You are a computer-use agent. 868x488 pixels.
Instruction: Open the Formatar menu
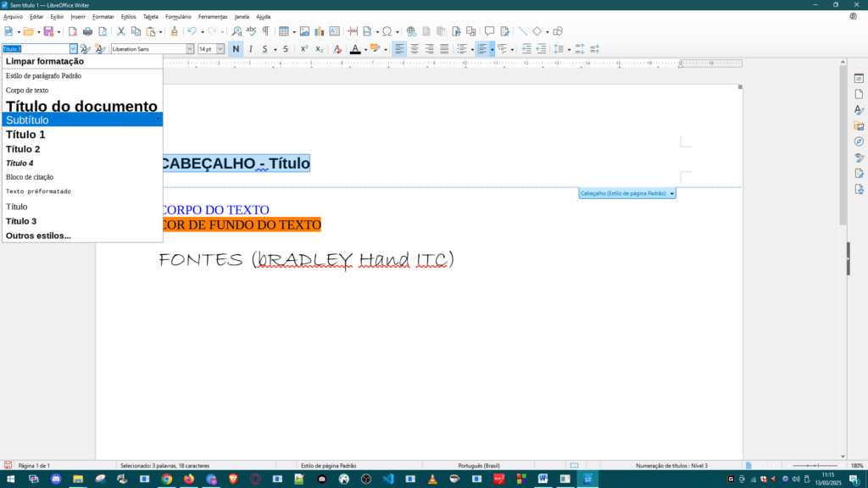(103, 16)
